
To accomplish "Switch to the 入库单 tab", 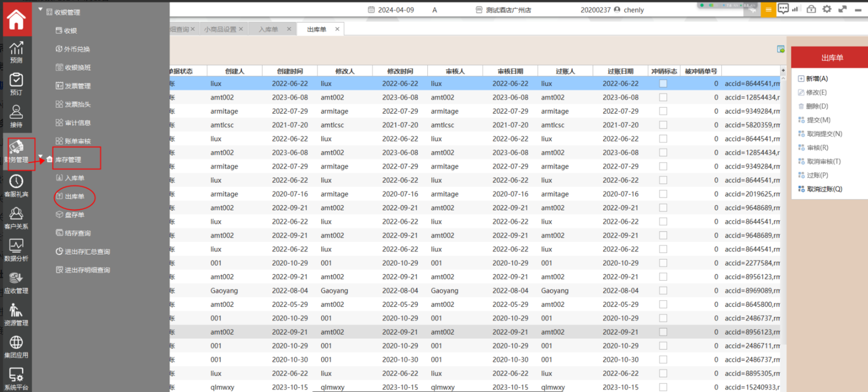I will tap(268, 29).
